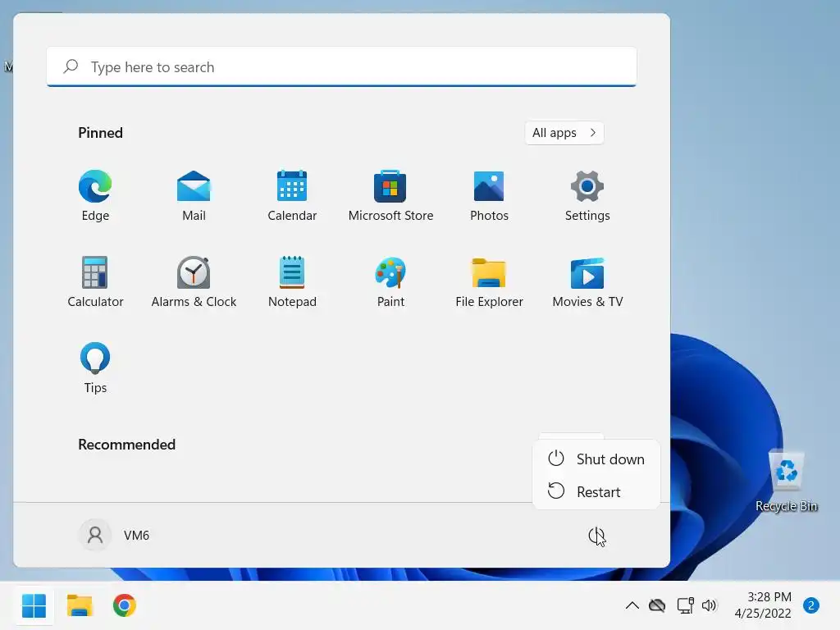
Task: Click the Windows Start button on taskbar
Action: pos(34,606)
